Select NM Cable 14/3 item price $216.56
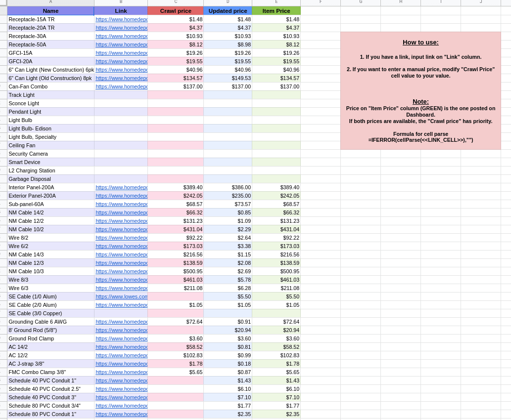 click(x=277, y=254)
